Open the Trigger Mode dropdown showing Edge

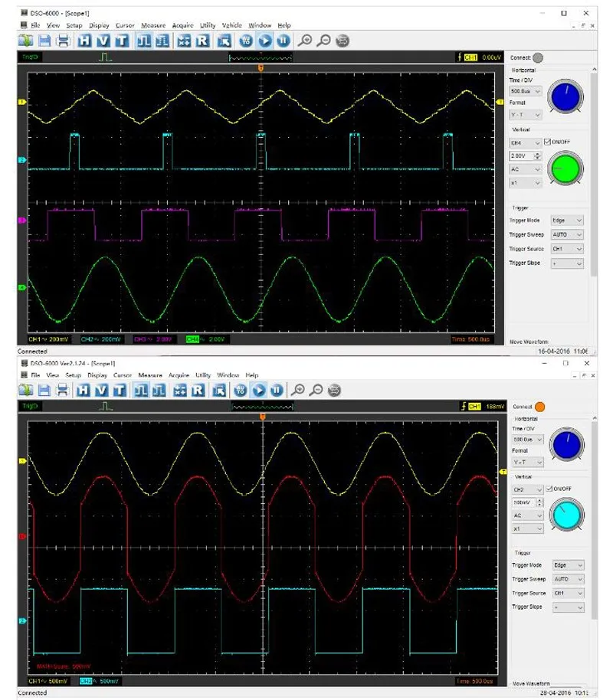pyautogui.click(x=567, y=220)
